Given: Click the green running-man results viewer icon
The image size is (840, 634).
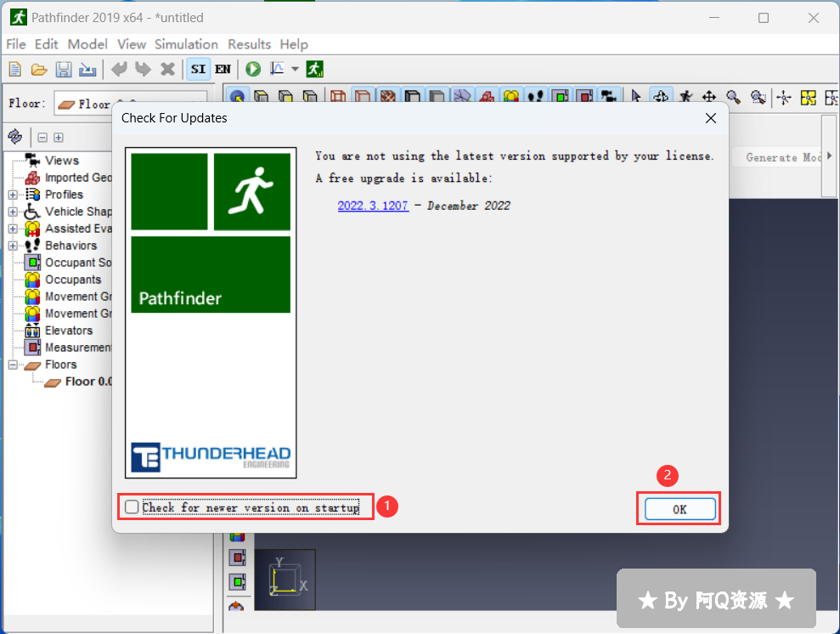Looking at the screenshot, I should coord(314,69).
